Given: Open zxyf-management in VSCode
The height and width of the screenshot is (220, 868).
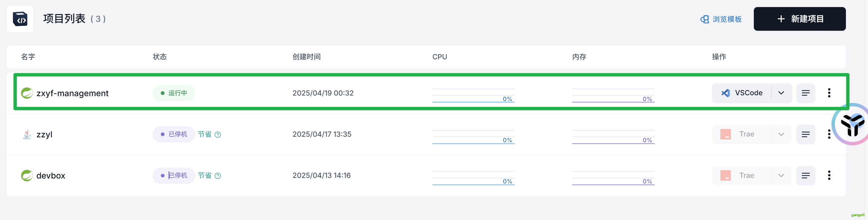Looking at the screenshot, I should [741, 93].
